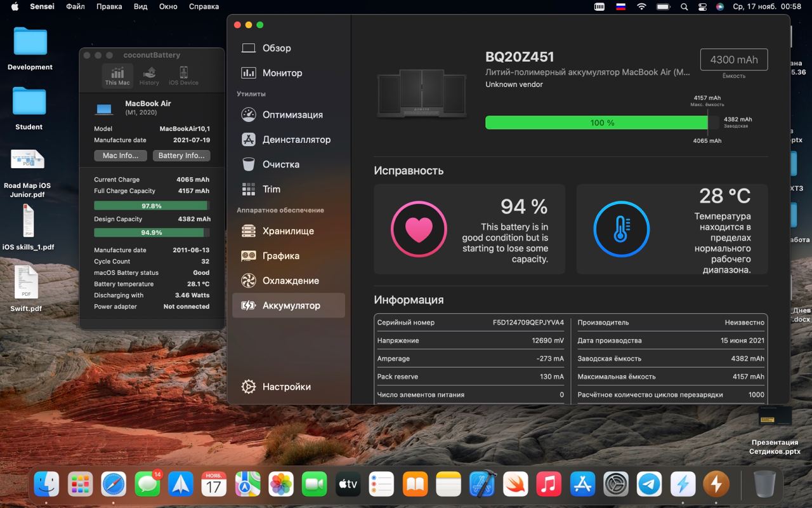Viewport: 812px width, 508px height.
Task: Select Презентация Сетдиков.pptx file on desktop
Action: point(775,430)
